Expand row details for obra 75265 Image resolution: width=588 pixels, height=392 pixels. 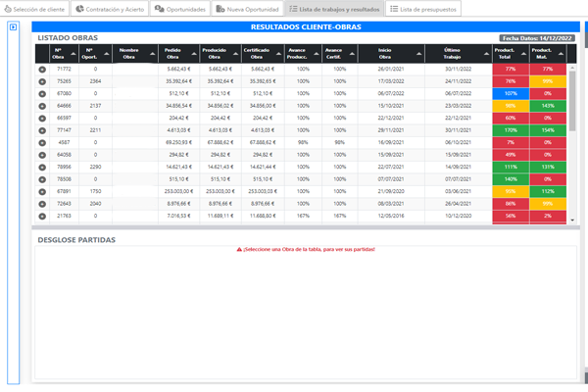[x=42, y=81]
